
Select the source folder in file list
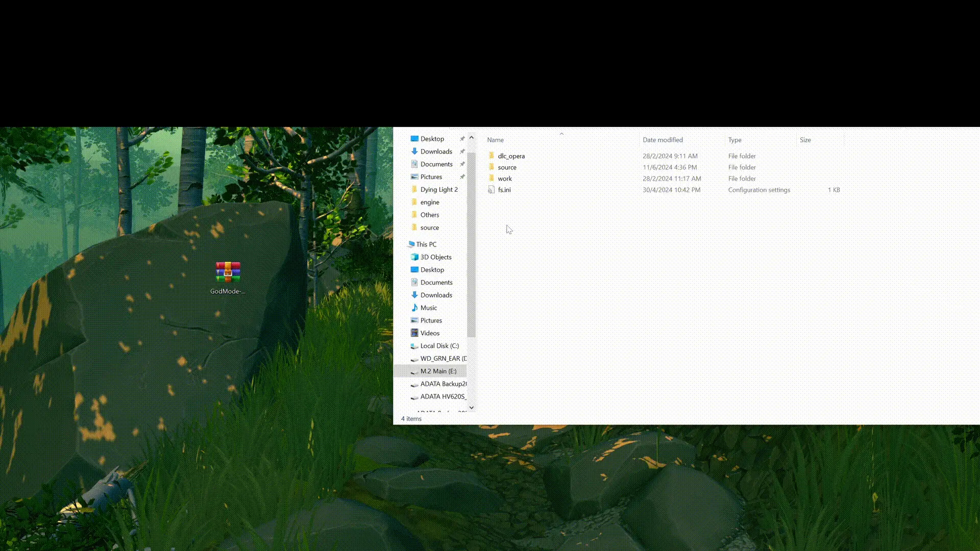pyautogui.click(x=507, y=167)
